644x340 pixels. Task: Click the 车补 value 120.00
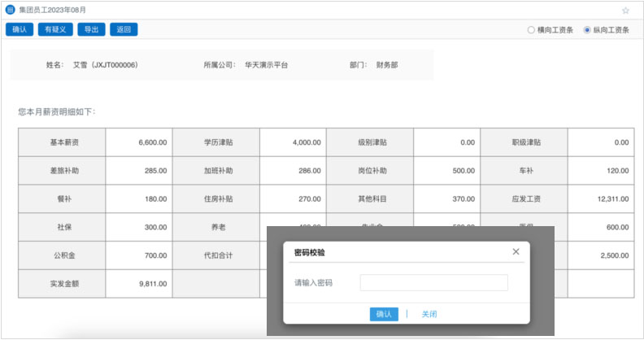click(x=597, y=171)
